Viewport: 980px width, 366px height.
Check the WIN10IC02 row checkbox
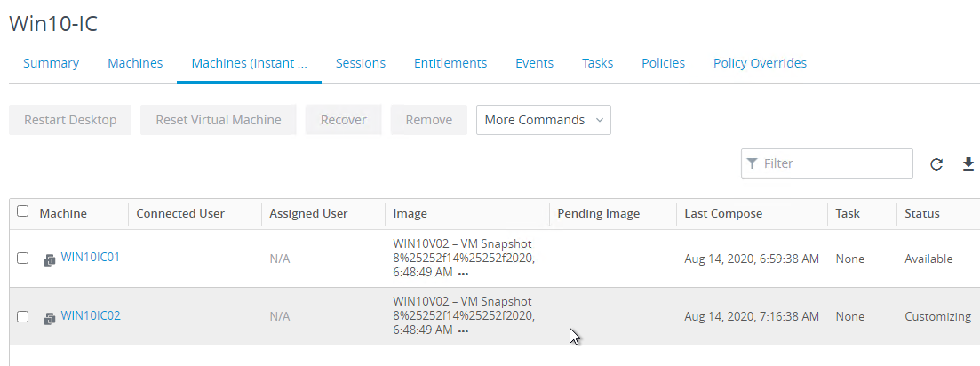(22, 316)
